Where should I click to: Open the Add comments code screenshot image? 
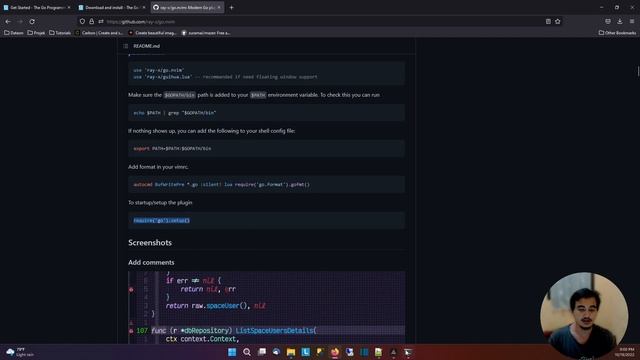coord(267,307)
